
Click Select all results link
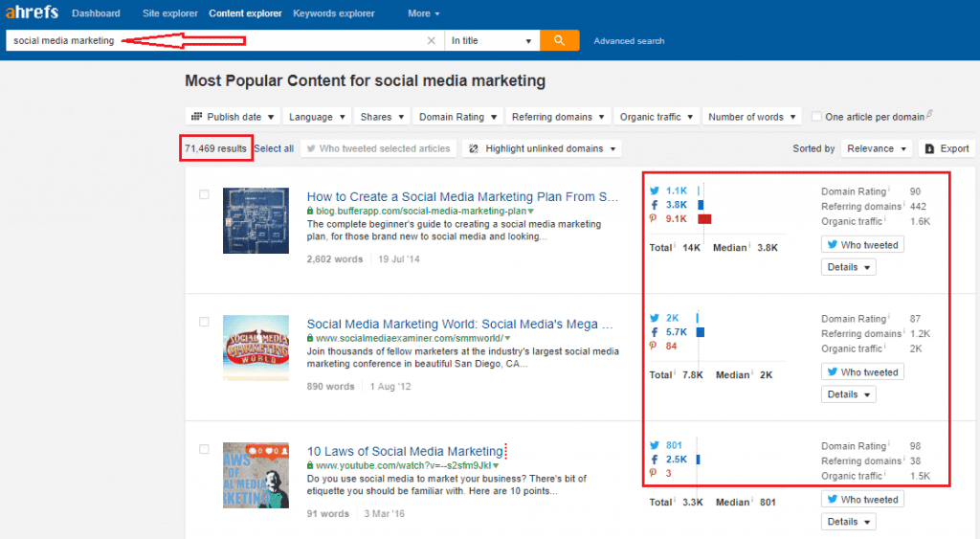(274, 148)
